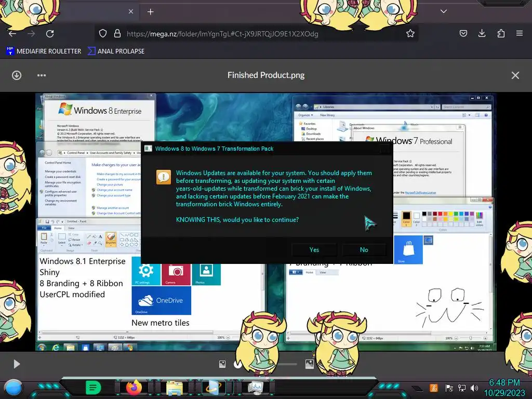
Task: Click Yes to continue the transformation
Action: pyautogui.click(x=314, y=250)
